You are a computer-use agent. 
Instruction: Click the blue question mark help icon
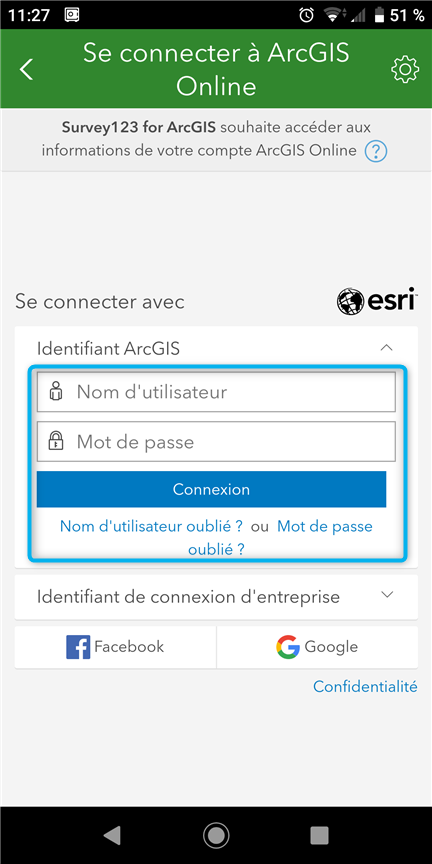click(x=376, y=150)
